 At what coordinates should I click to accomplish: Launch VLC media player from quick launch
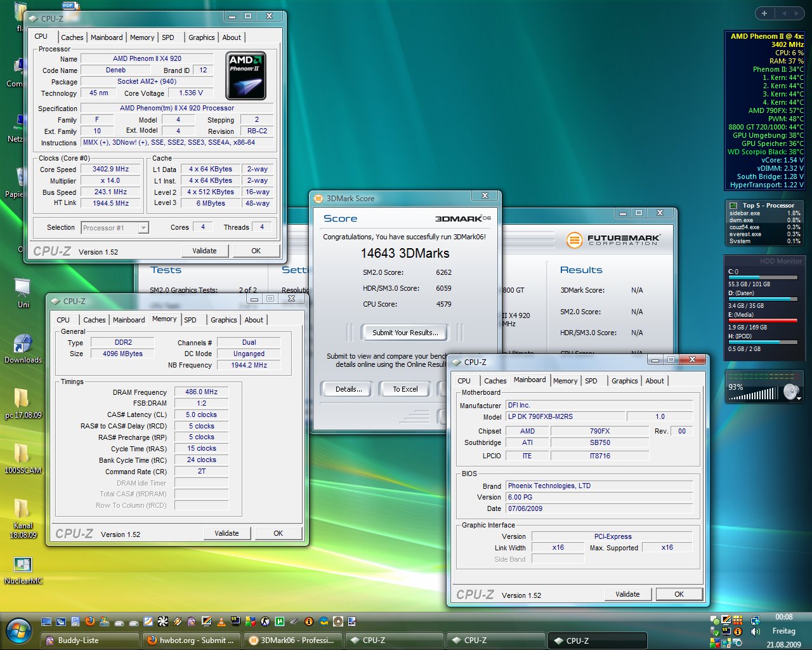[x=221, y=621]
